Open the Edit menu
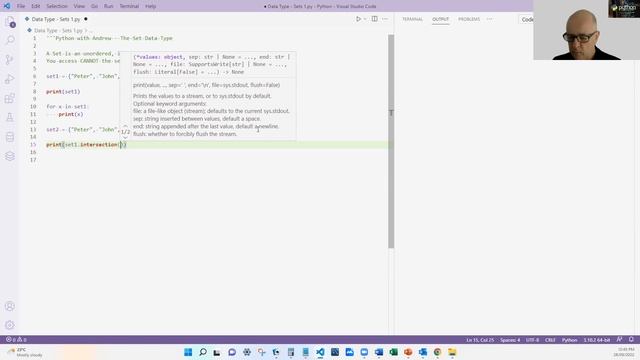This screenshot has height=360, width=640. pos(36,6)
